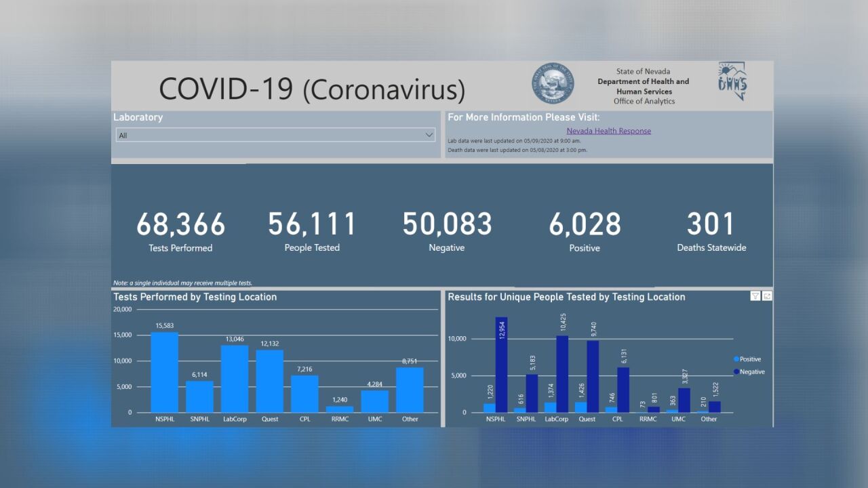Image resolution: width=868 pixels, height=488 pixels.
Task: Select NSPHL negative bar in Results chart
Action: [501, 365]
